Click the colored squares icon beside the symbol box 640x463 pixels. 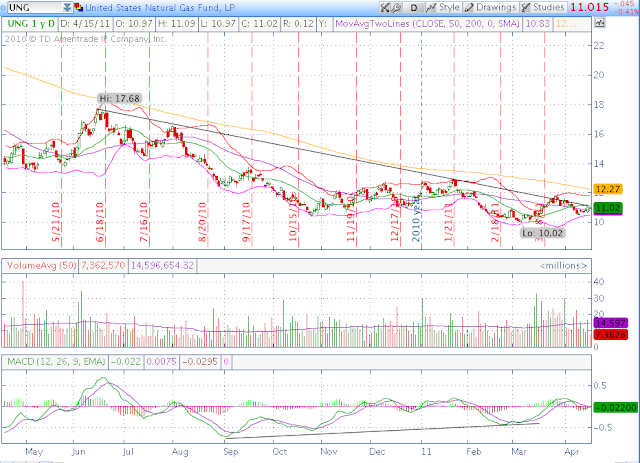click(78, 7)
